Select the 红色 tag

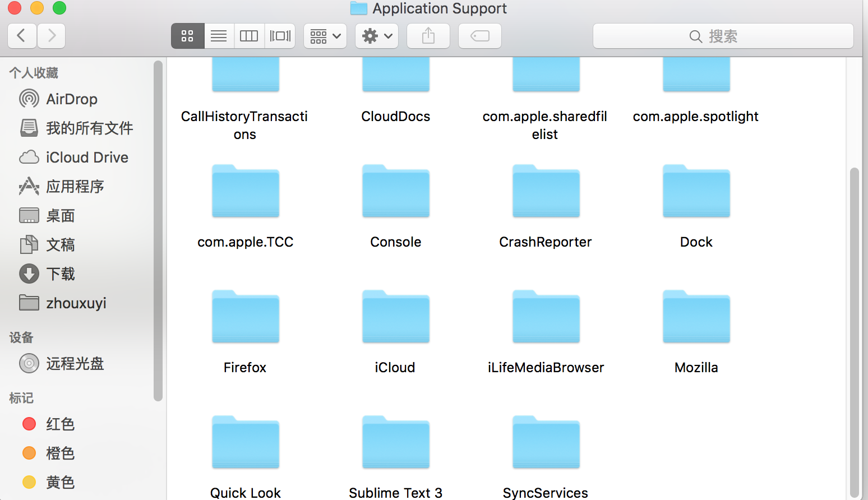pos(60,424)
